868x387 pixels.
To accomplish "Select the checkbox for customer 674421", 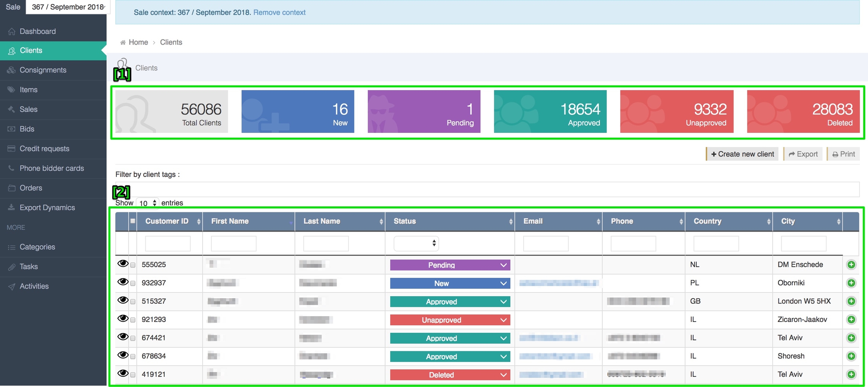I will click(x=133, y=338).
